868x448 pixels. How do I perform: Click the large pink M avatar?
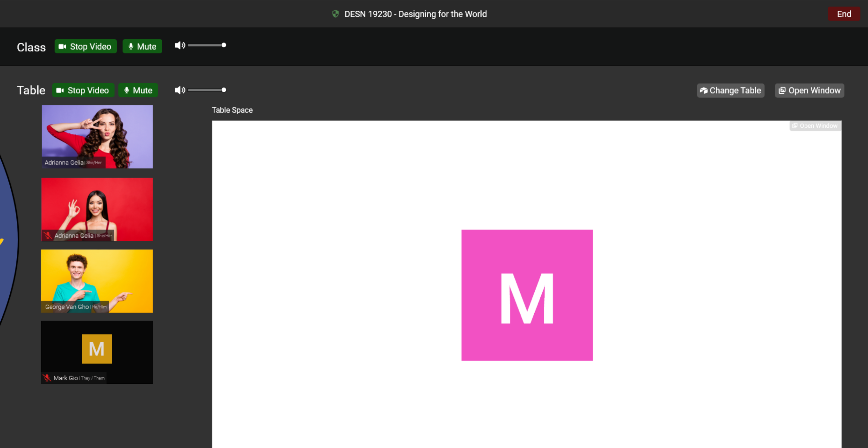point(527,295)
